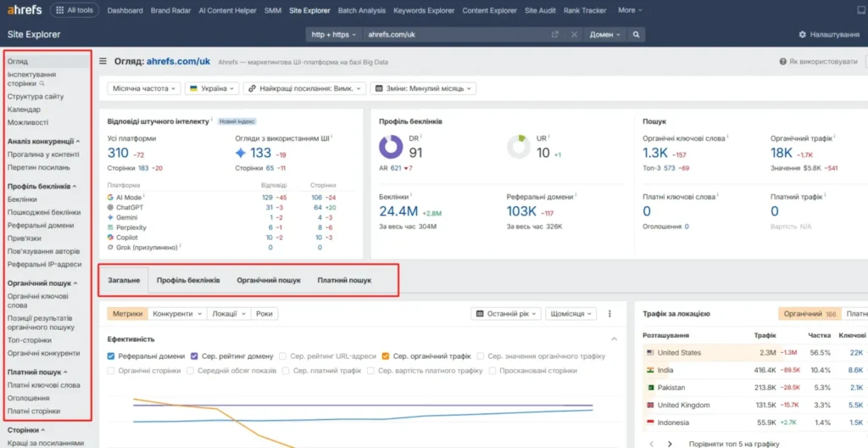Open Site Audit in top navigation
868x448 pixels.
(x=540, y=10)
